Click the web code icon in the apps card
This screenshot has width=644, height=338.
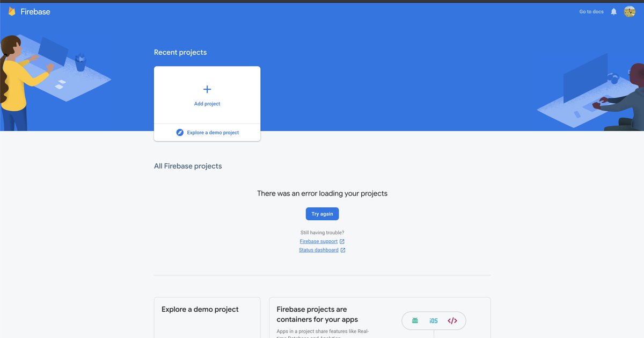click(x=452, y=321)
